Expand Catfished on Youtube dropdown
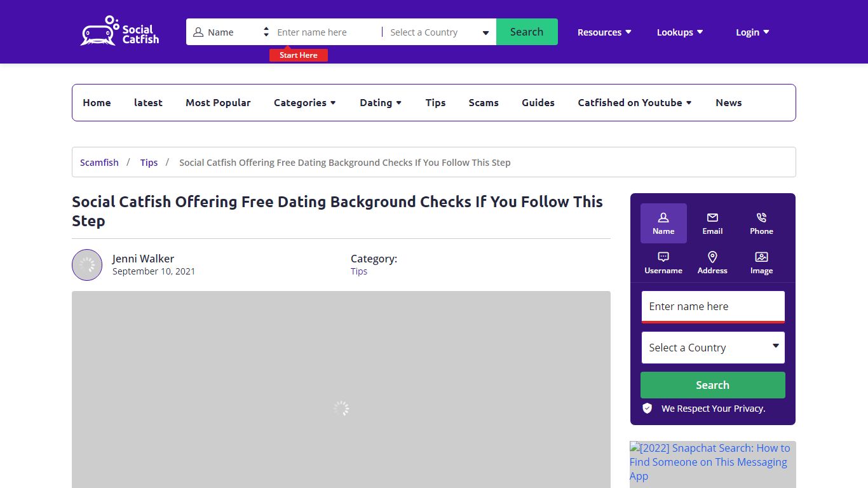Screen dimensions: 868x488 (x=635, y=102)
